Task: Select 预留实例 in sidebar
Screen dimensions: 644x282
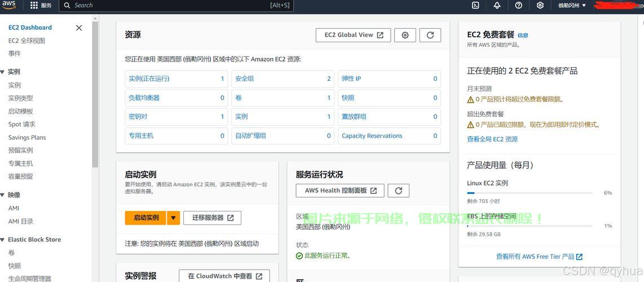Action: (20, 150)
